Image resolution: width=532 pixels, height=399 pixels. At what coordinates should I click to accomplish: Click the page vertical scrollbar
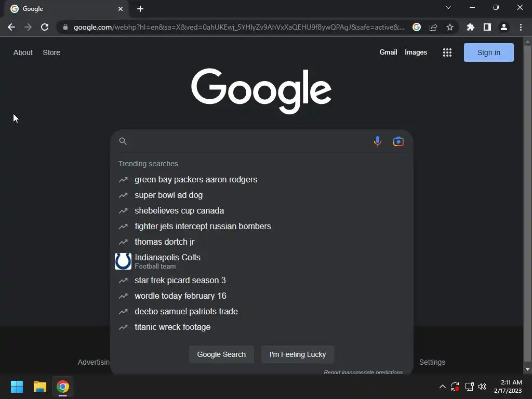coord(527,204)
